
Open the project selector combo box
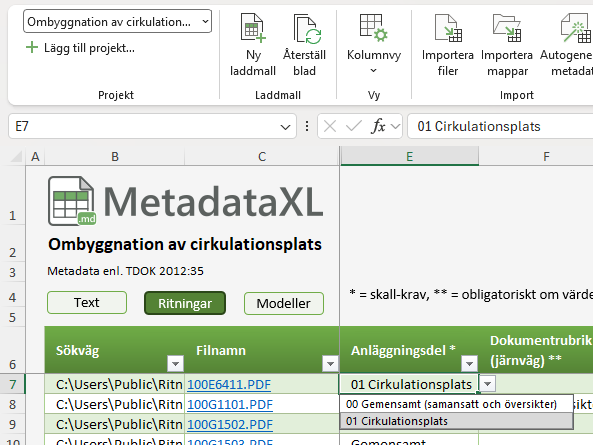coord(117,22)
